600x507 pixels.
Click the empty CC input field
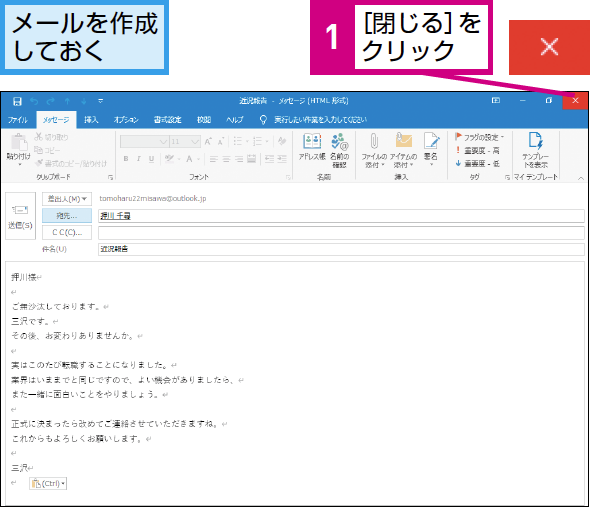[341, 233]
